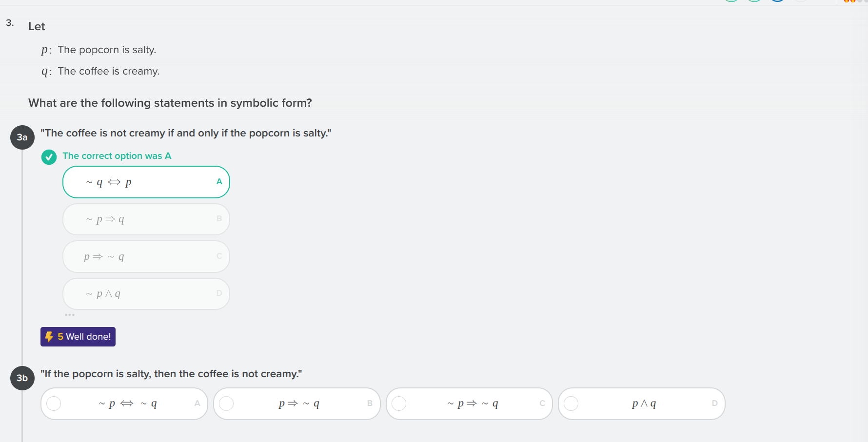This screenshot has height=442, width=868.
Task: Click the lightning bolt streak icon
Action: tap(49, 336)
